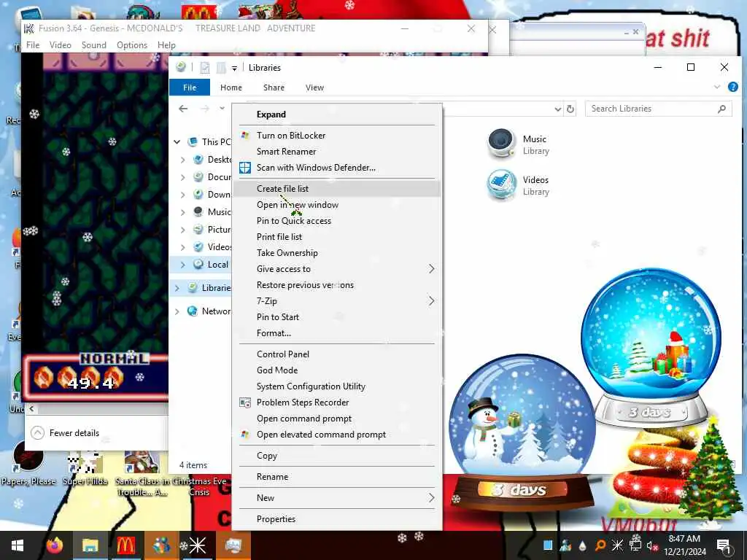
Task: Expand the Local Disk tree node arrow
Action: [183, 265]
